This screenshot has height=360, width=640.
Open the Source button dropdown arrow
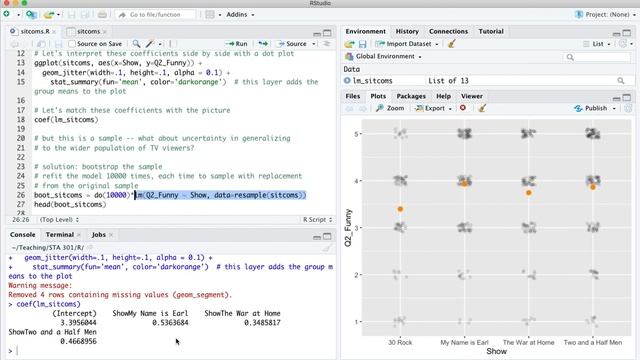pyautogui.click(x=313, y=44)
